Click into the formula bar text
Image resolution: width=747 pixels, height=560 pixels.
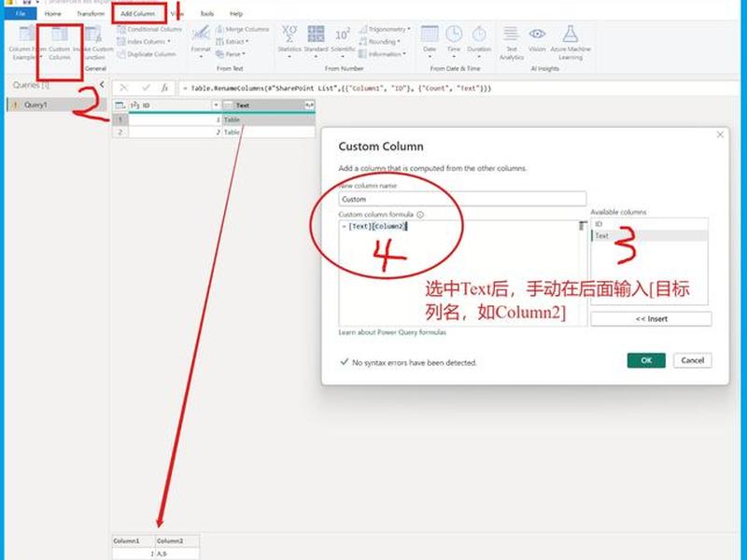pyautogui.click(x=336, y=88)
